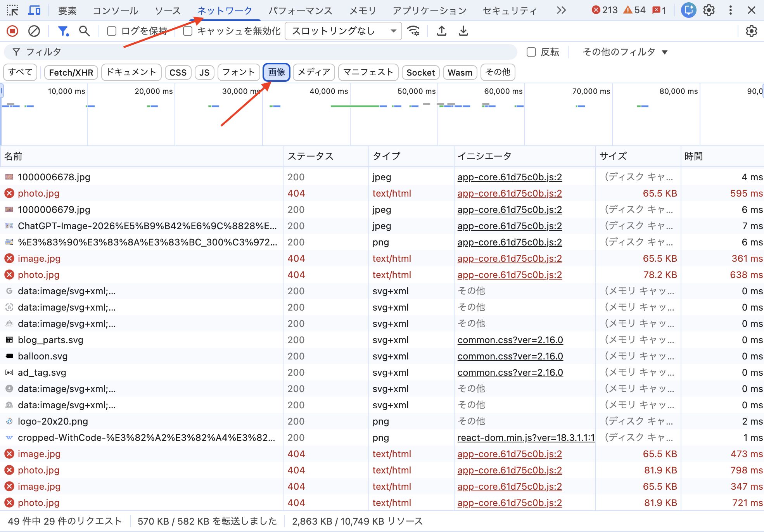The width and height of the screenshot is (764, 532).
Task: Open react-dom.min.js initiator link
Action: [x=525, y=438]
